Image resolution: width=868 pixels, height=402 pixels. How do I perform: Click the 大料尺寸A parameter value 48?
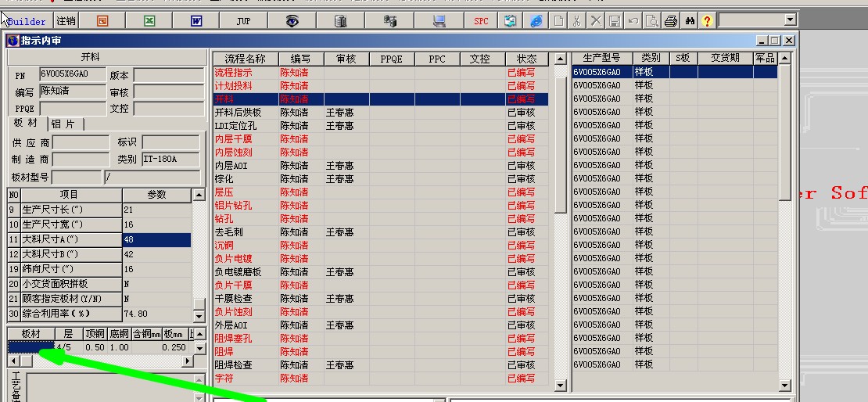[156, 240]
